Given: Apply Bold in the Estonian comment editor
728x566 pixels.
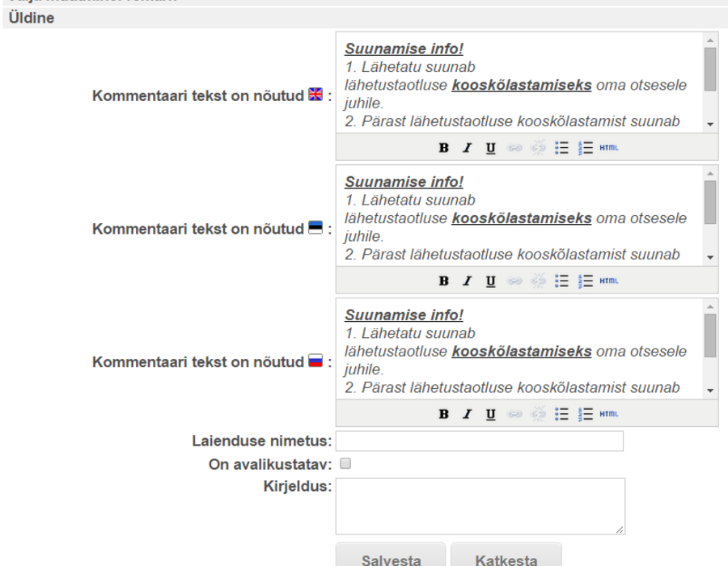Looking at the screenshot, I should pyautogui.click(x=444, y=281).
